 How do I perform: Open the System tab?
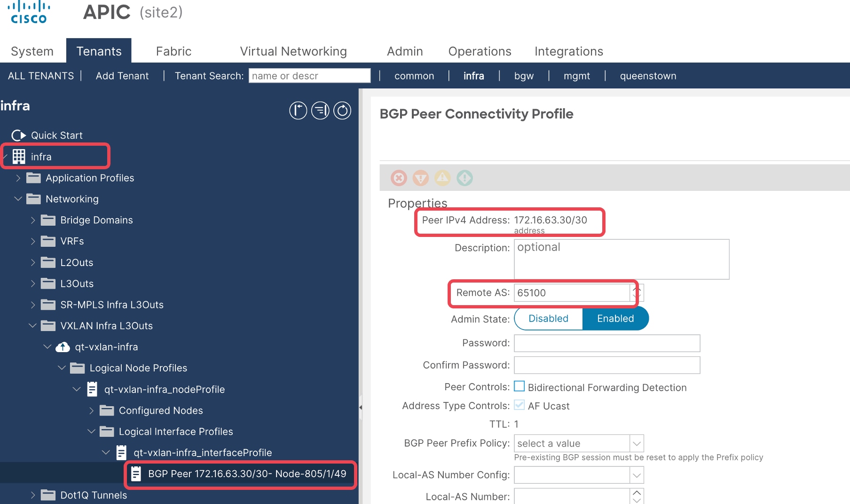pyautogui.click(x=32, y=51)
